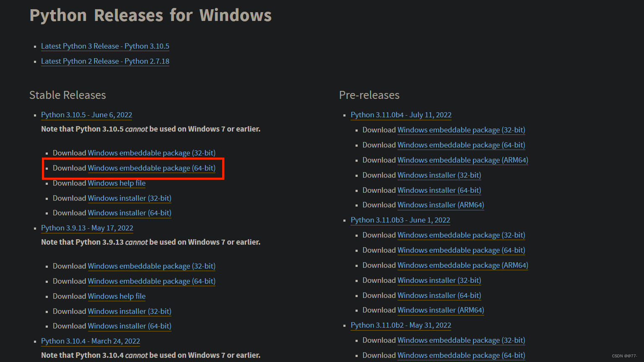Click the Python 3.10.5 Windows 7 note text
Screen dimensions: 644x362
pos(151,129)
